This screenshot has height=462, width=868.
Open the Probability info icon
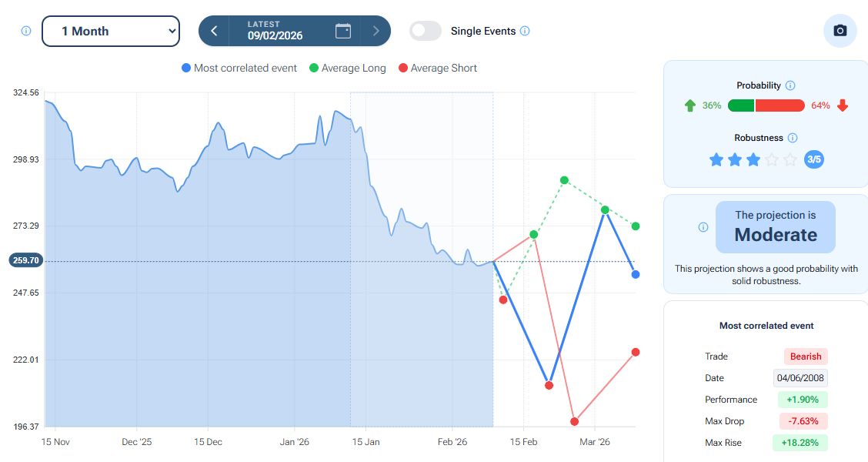click(x=790, y=85)
